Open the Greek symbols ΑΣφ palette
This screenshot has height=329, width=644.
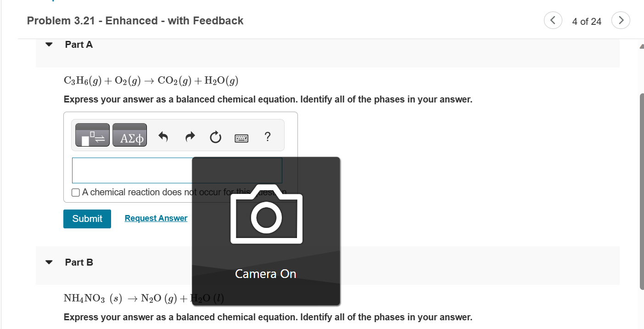pyautogui.click(x=129, y=135)
